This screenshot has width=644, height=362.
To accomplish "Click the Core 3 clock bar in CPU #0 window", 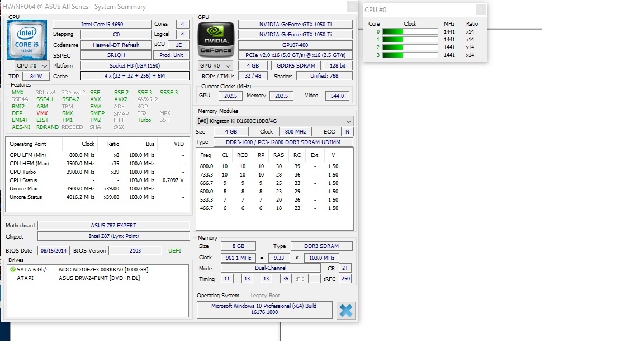I will pos(410,55).
